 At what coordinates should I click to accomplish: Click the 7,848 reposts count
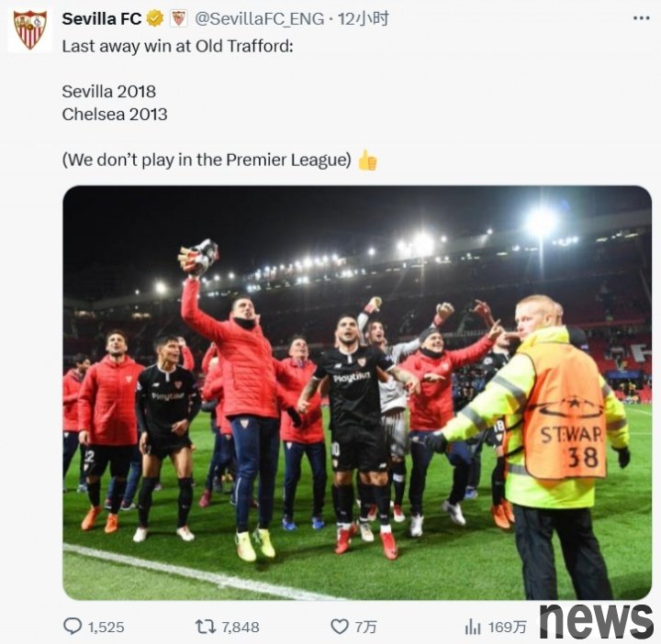pyautogui.click(x=241, y=627)
